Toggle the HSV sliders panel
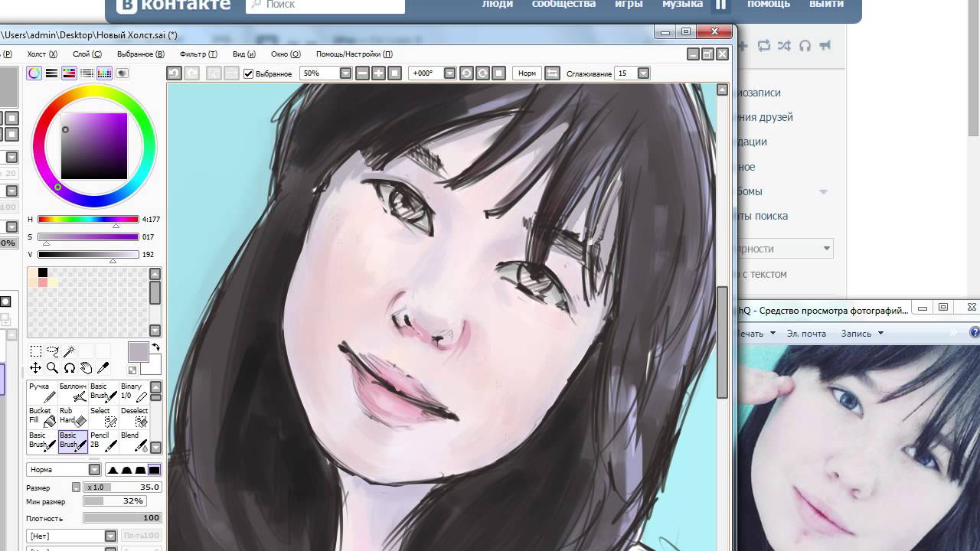Screen dimensions: 980x551 (x=69, y=73)
